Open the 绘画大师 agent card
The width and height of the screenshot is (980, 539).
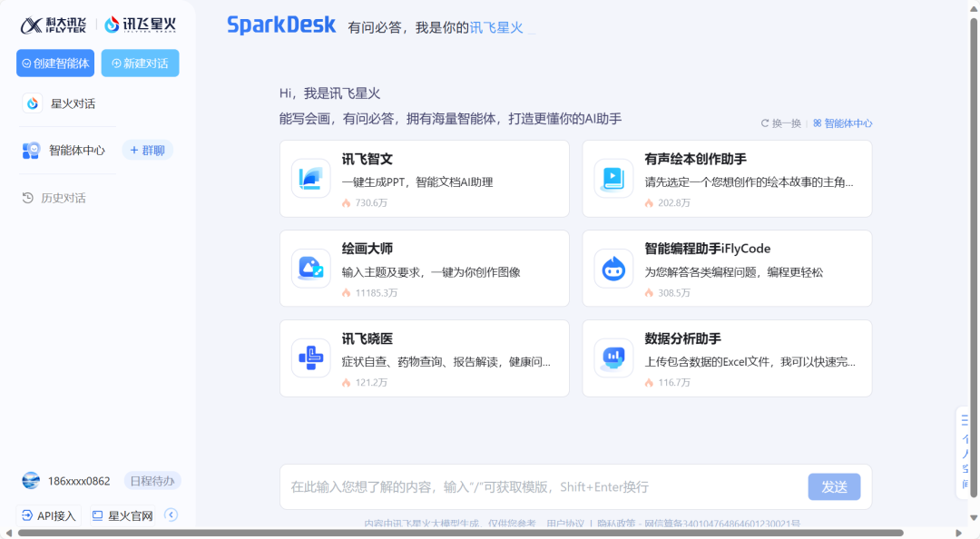[425, 269]
